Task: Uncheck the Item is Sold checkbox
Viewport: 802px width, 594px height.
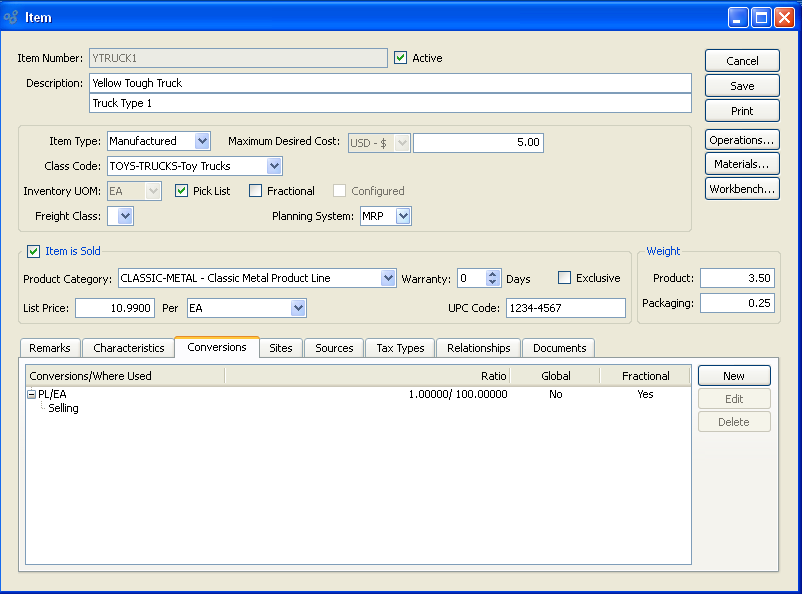Action: pos(34,252)
